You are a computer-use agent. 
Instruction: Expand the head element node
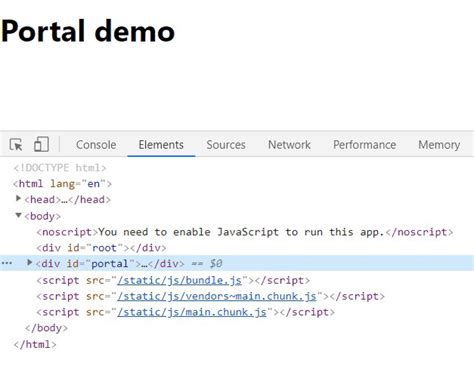[x=18, y=199]
